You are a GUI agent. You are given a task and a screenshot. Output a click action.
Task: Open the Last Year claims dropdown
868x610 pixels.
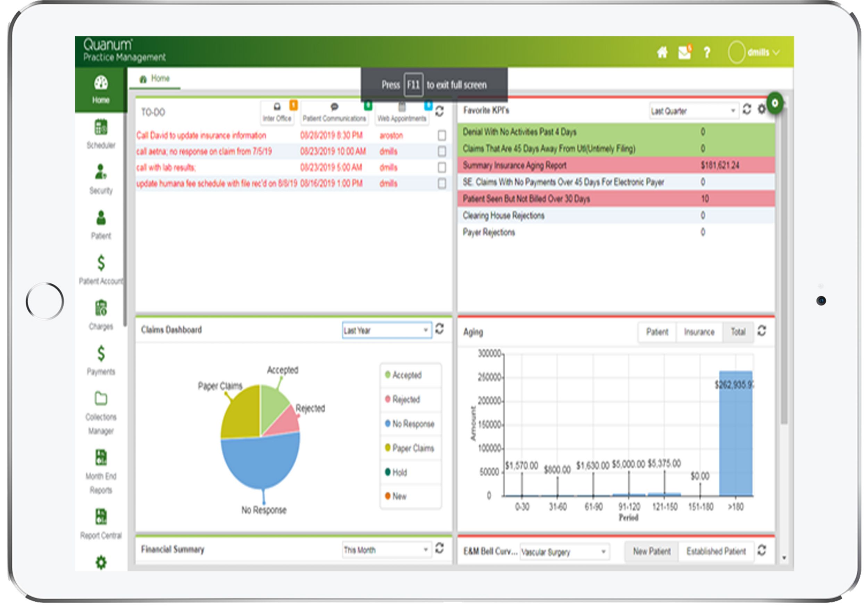pos(386,331)
